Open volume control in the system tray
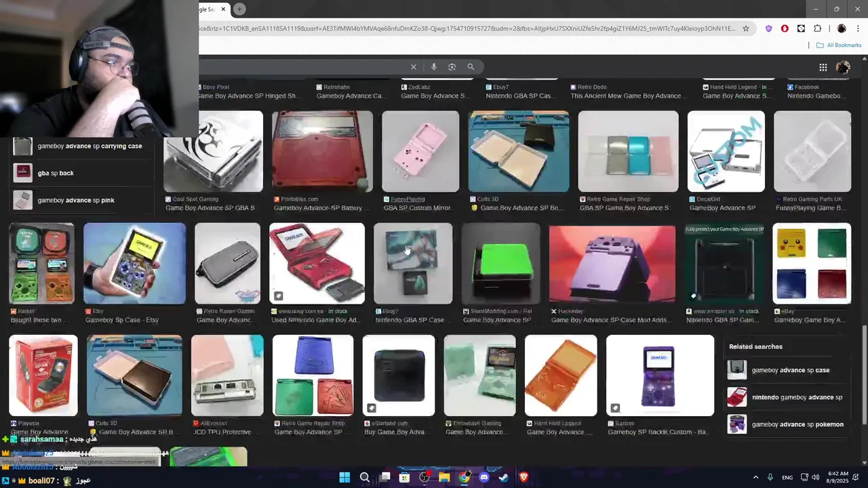The width and height of the screenshot is (868, 488). point(816,477)
